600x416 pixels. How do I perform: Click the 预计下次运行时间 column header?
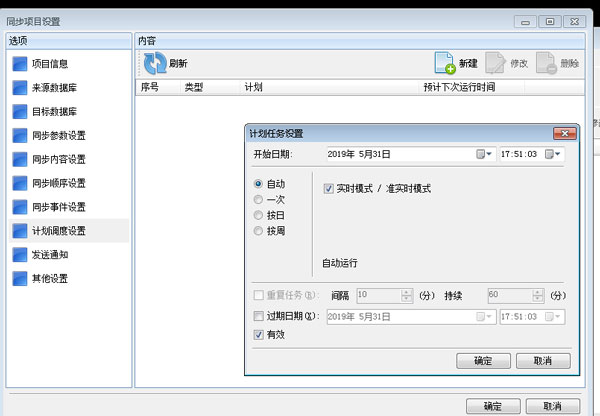472,87
